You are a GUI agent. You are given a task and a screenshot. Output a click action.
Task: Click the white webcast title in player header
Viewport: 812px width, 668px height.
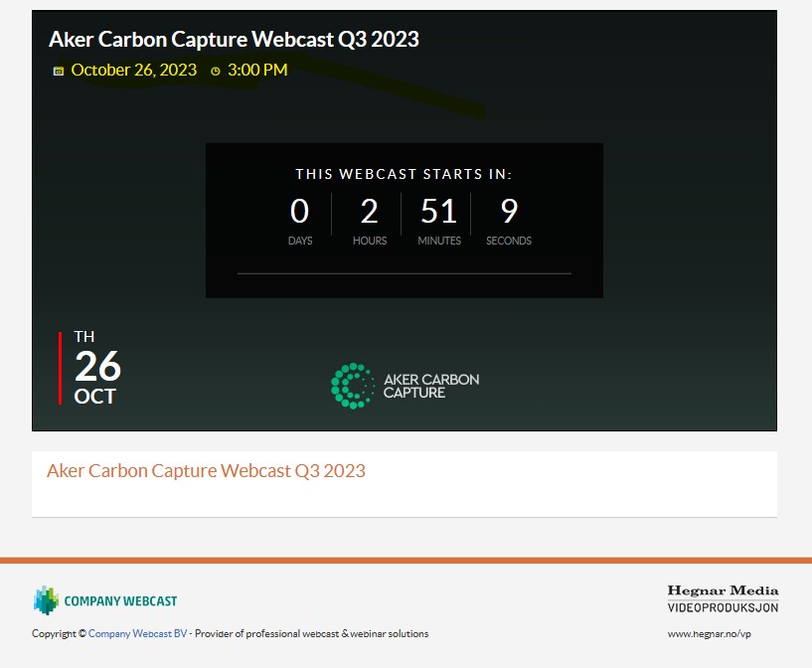pos(234,40)
